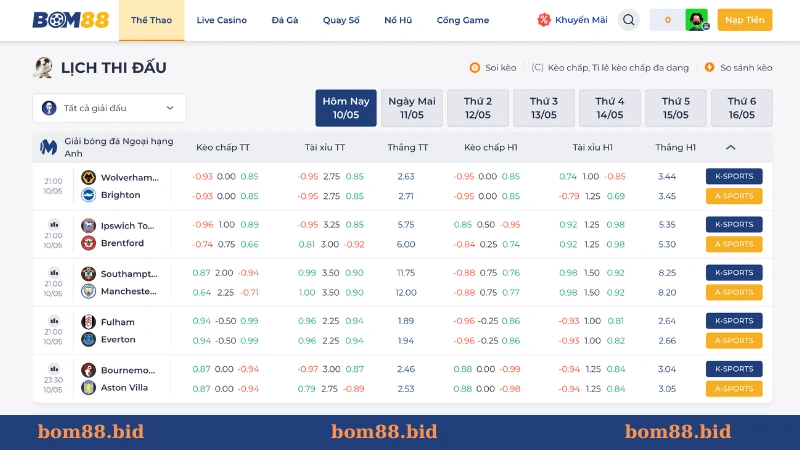Click the Khuyến Mãi promotion icon

click(x=544, y=20)
